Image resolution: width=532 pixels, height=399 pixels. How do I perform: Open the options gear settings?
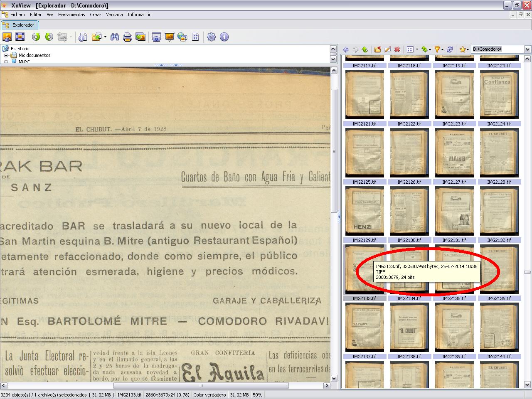point(212,37)
